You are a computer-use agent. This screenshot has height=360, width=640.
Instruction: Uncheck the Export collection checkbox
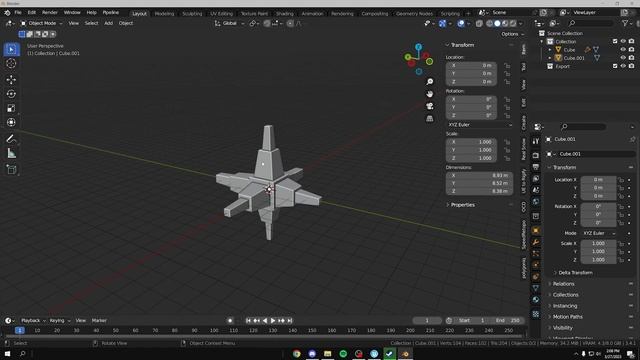(x=615, y=66)
